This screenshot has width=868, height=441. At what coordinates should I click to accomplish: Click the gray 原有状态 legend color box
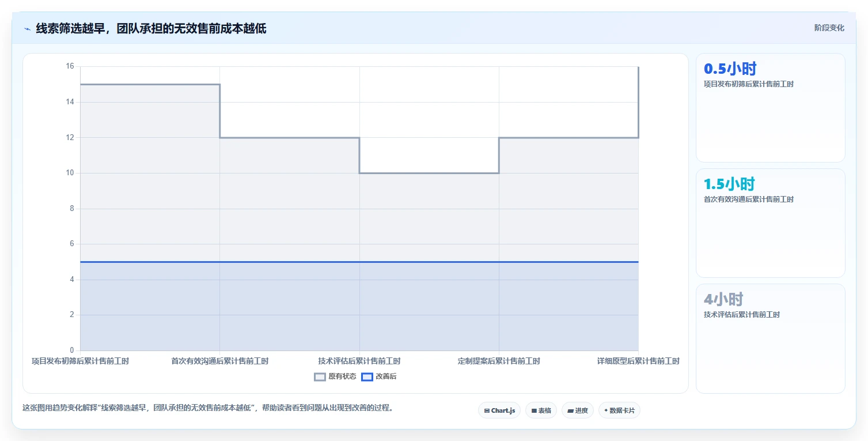320,377
